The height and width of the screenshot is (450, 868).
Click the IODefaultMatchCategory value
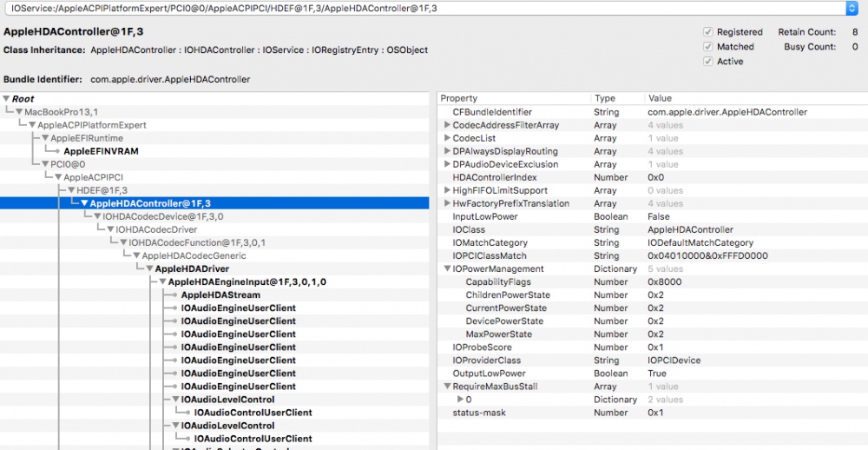pos(700,242)
